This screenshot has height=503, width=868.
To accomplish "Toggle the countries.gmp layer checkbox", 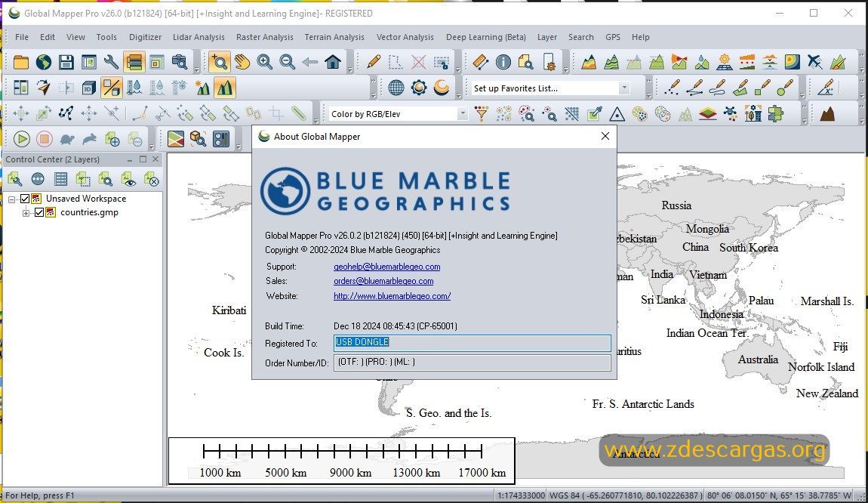I will click(x=38, y=212).
